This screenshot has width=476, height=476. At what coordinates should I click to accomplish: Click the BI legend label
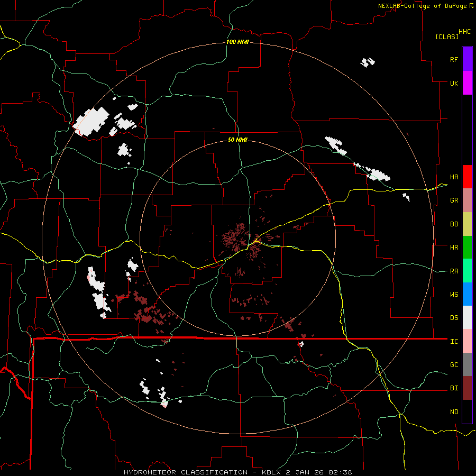(x=454, y=388)
